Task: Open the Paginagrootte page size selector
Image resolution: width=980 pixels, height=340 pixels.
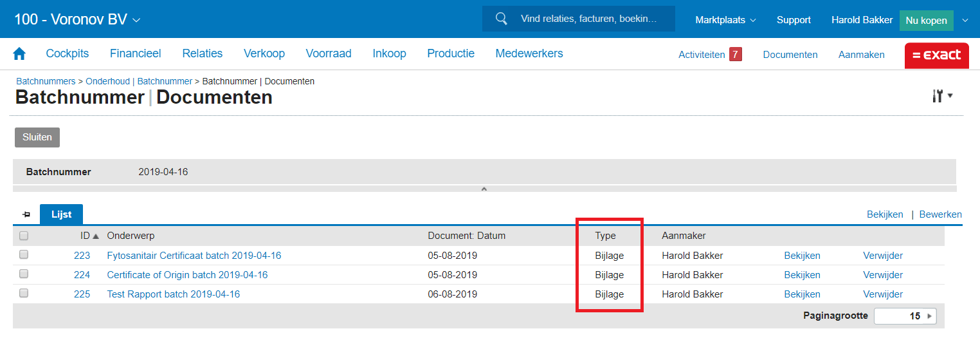Action: click(905, 316)
